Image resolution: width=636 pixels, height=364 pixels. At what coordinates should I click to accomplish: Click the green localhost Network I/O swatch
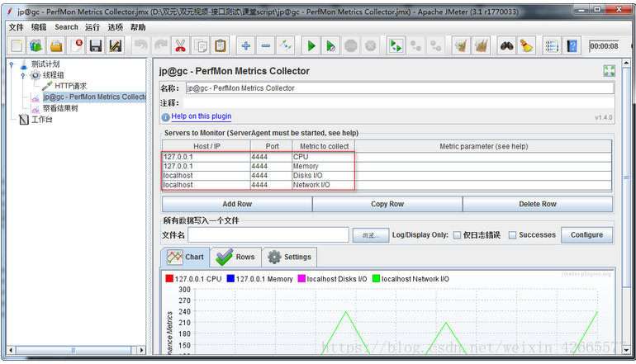tap(377, 278)
